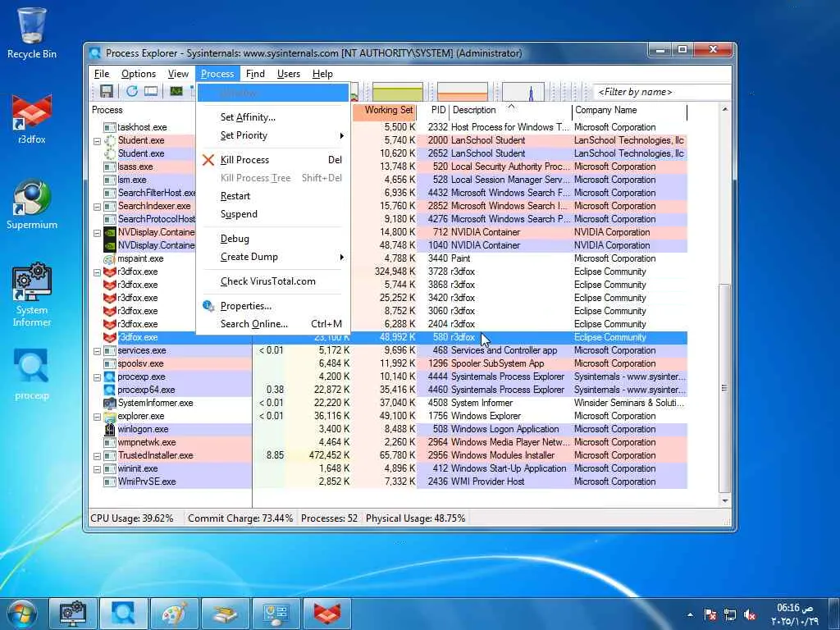Click the r3dfox icon in PID 3728 row
The width and height of the screenshot is (840, 630).
tap(110, 272)
